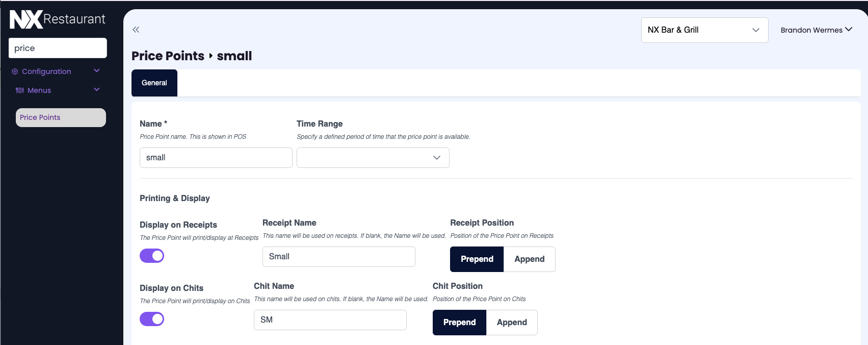Expand the Menus section chevron

pyautogui.click(x=97, y=90)
